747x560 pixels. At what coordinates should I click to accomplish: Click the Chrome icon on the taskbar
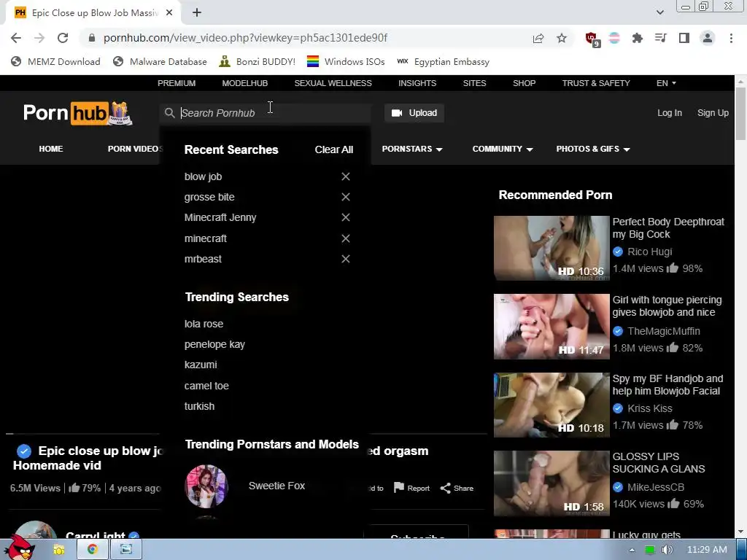click(x=93, y=550)
